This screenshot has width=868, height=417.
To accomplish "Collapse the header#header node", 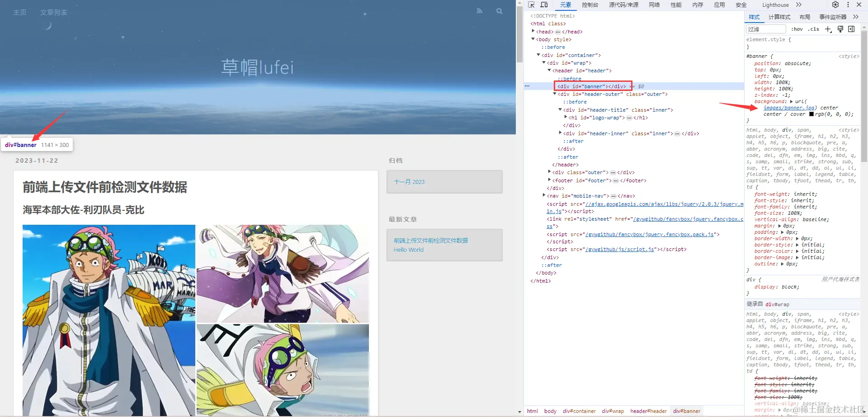I will click(549, 70).
